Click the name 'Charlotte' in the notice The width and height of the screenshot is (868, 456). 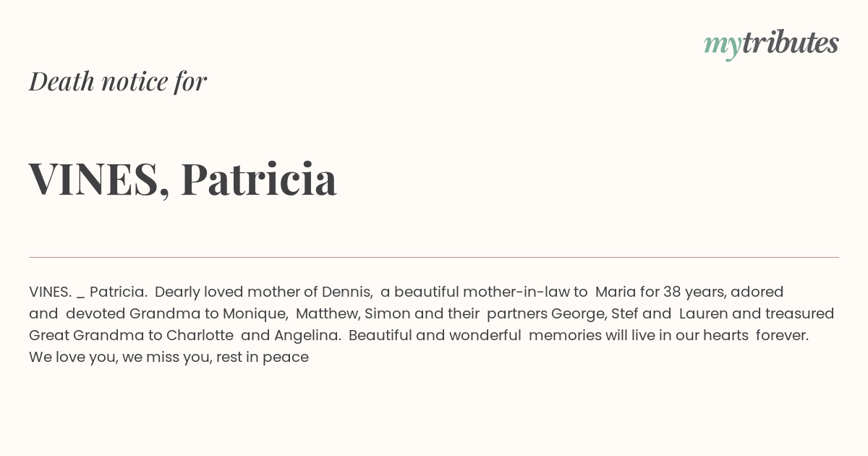tap(200, 335)
